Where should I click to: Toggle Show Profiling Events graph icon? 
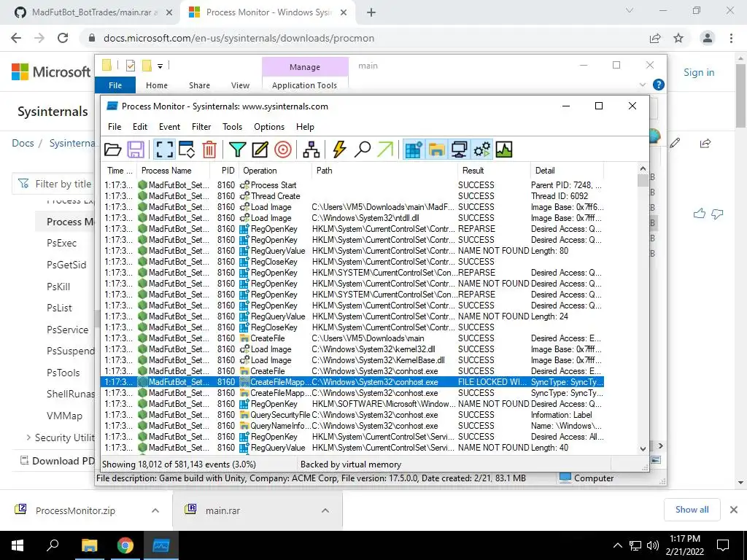tap(504, 149)
